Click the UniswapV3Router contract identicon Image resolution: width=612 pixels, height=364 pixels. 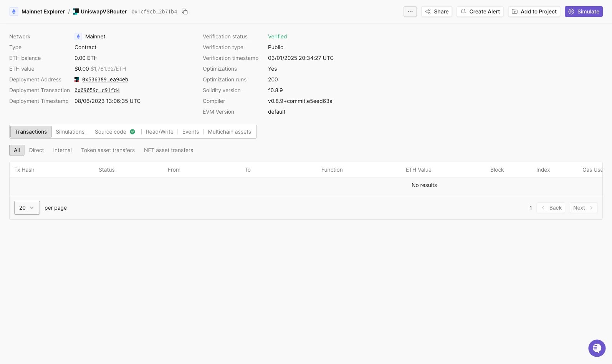click(x=76, y=12)
